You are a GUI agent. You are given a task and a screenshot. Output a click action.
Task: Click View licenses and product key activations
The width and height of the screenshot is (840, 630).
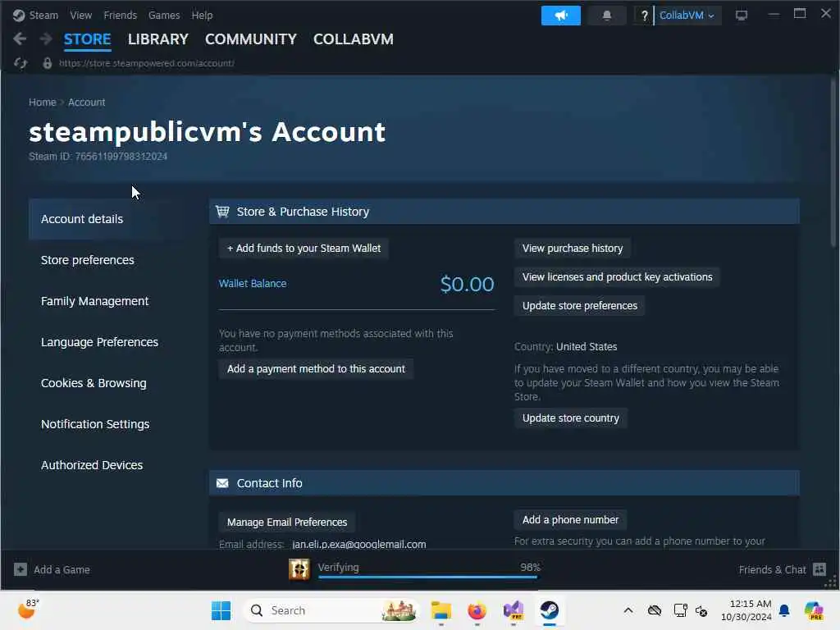point(617,277)
